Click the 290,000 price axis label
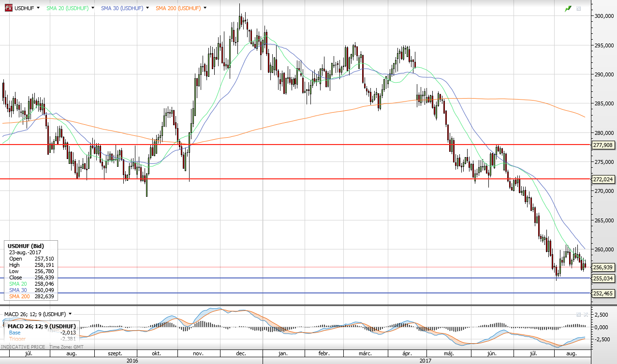The image size is (617, 364). pyautogui.click(x=604, y=74)
